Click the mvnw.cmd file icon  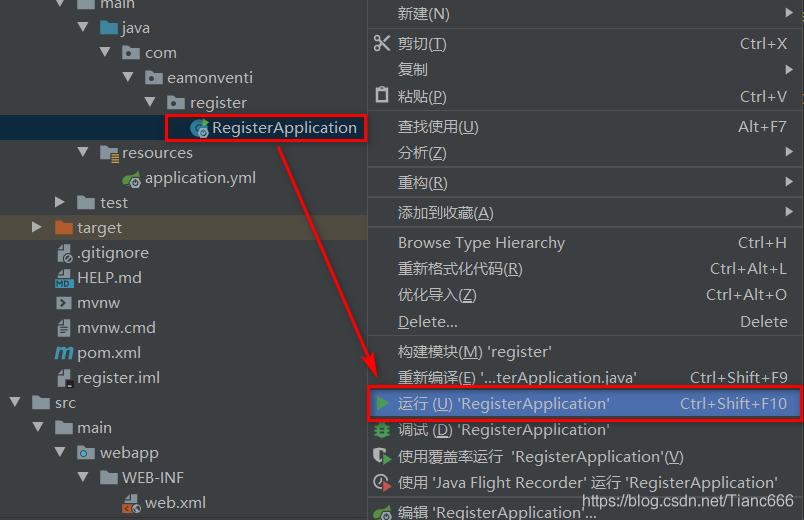click(64, 328)
